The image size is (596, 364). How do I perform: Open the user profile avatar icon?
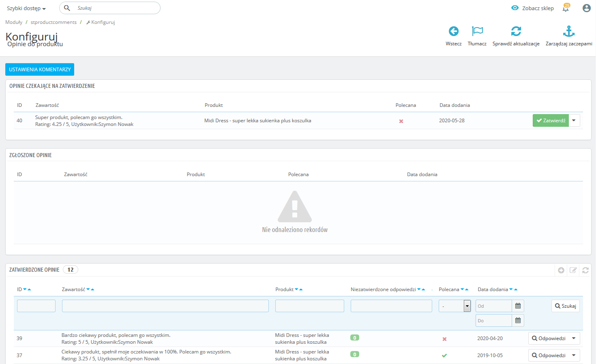pos(586,8)
